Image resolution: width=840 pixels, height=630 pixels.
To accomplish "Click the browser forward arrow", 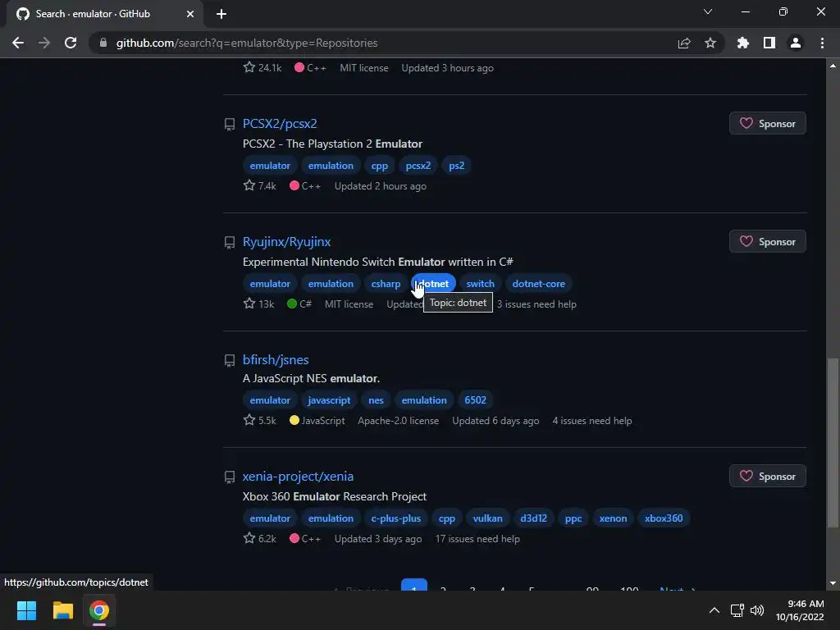I will pyautogui.click(x=44, y=43).
